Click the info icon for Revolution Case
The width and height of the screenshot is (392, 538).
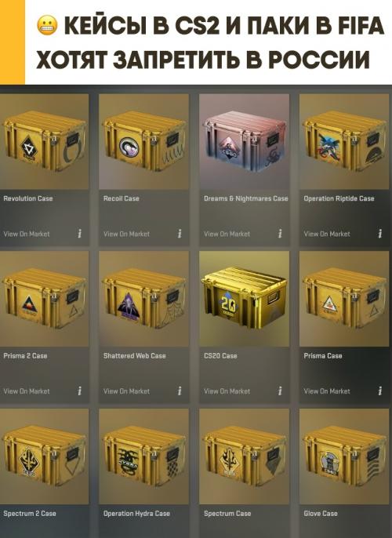tap(79, 234)
